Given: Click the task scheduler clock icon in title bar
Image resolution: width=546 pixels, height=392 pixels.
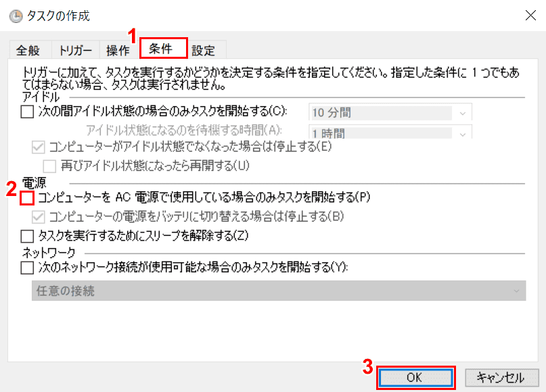Looking at the screenshot, I should [16, 16].
